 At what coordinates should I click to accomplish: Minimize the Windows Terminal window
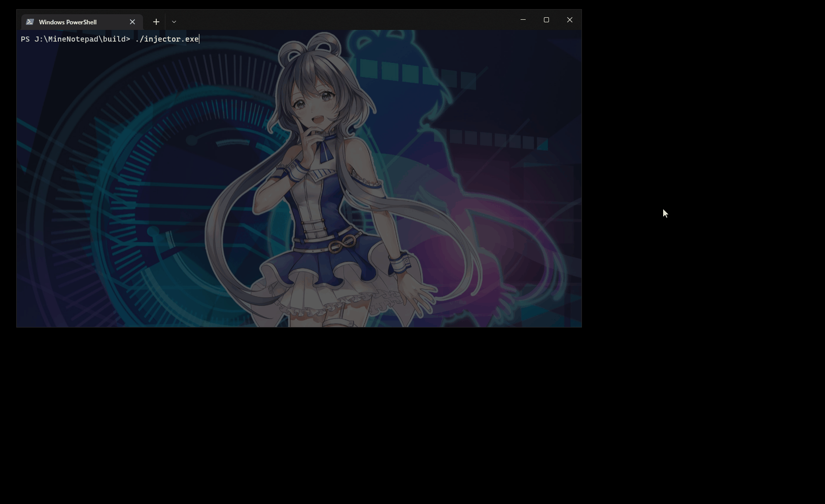[523, 20]
